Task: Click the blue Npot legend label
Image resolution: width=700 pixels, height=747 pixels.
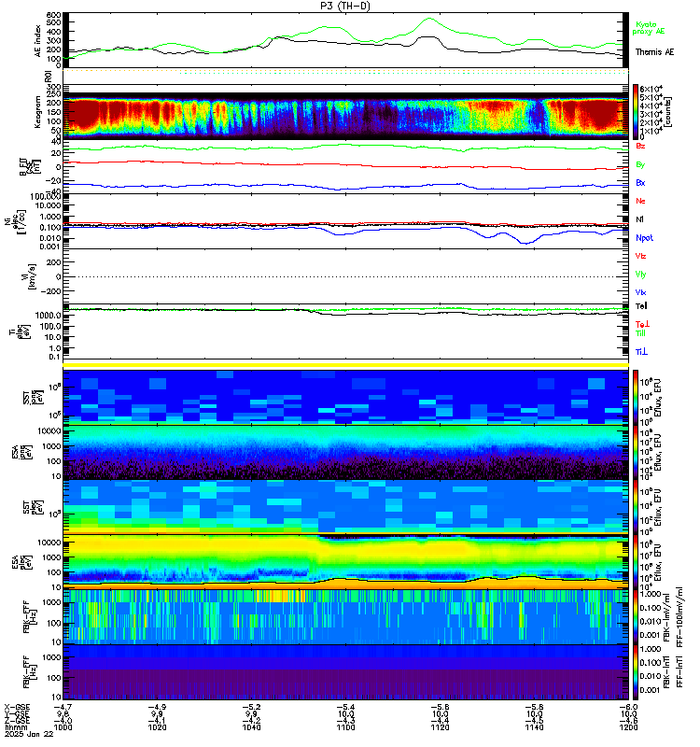Action: click(644, 238)
